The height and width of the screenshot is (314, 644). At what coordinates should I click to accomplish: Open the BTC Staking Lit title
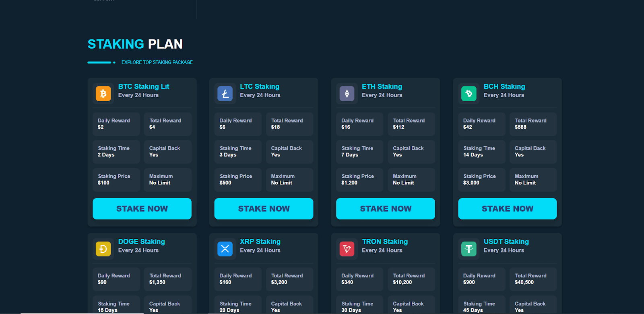(x=144, y=86)
